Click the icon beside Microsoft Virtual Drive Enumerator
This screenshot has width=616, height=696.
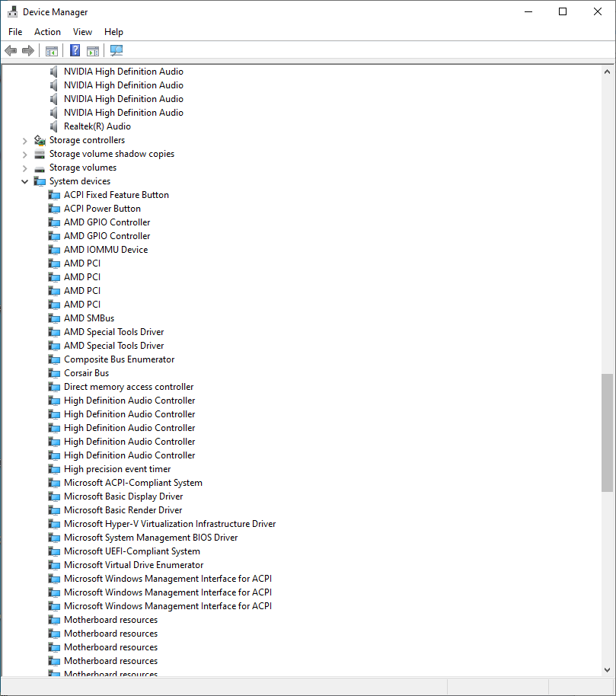[x=54, y=565]
